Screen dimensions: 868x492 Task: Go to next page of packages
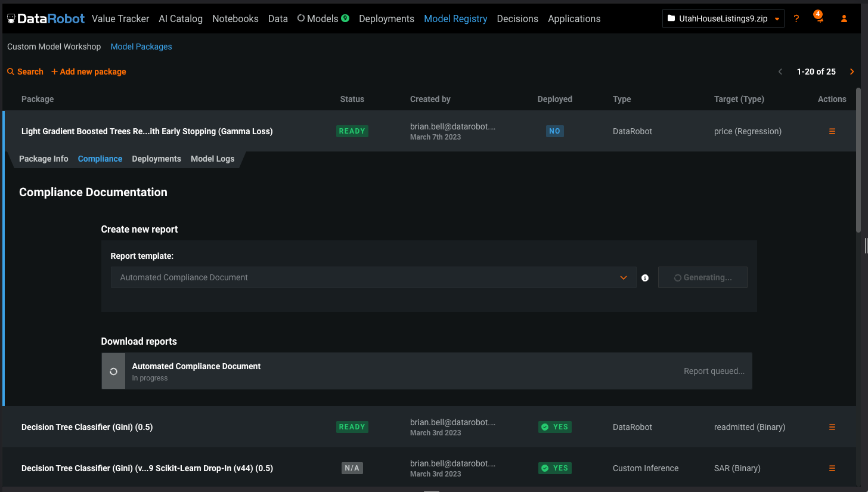click(x=852, y=72)
